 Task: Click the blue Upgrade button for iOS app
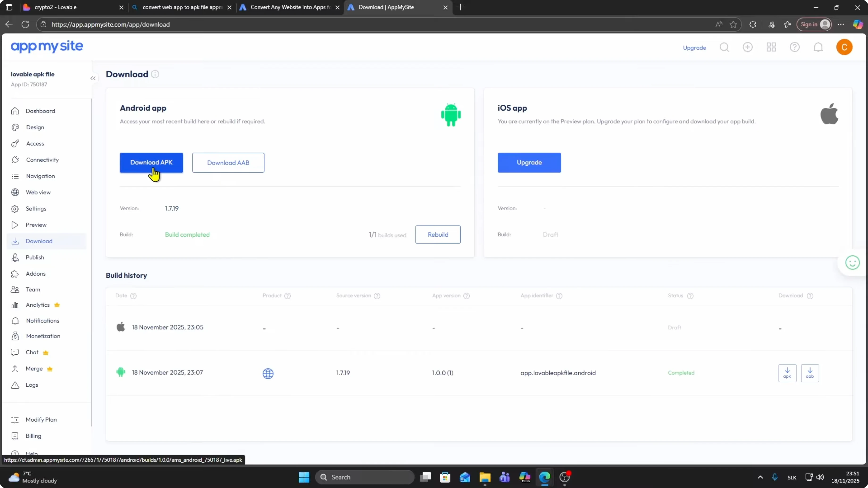[x=529, y=163]
